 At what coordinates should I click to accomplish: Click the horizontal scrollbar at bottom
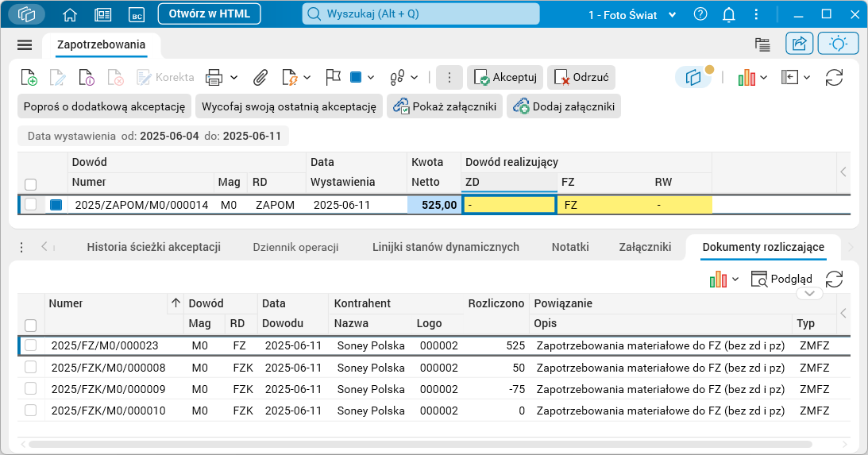(420, 444)
